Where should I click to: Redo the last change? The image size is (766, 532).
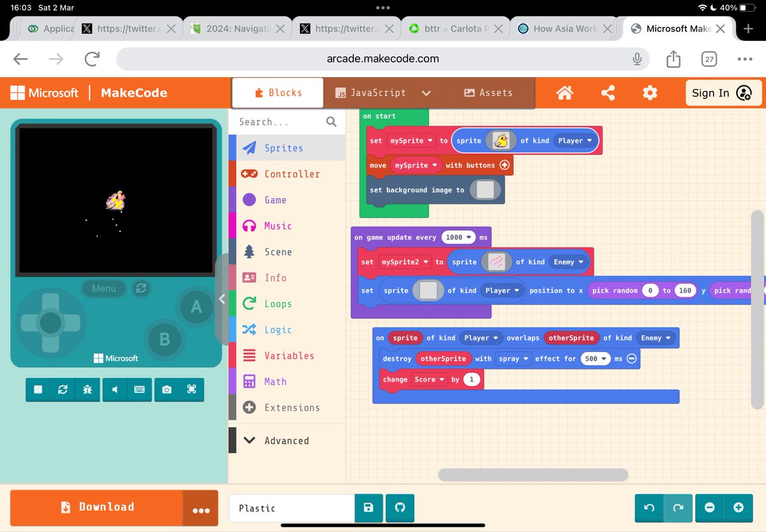click(678, 508)
